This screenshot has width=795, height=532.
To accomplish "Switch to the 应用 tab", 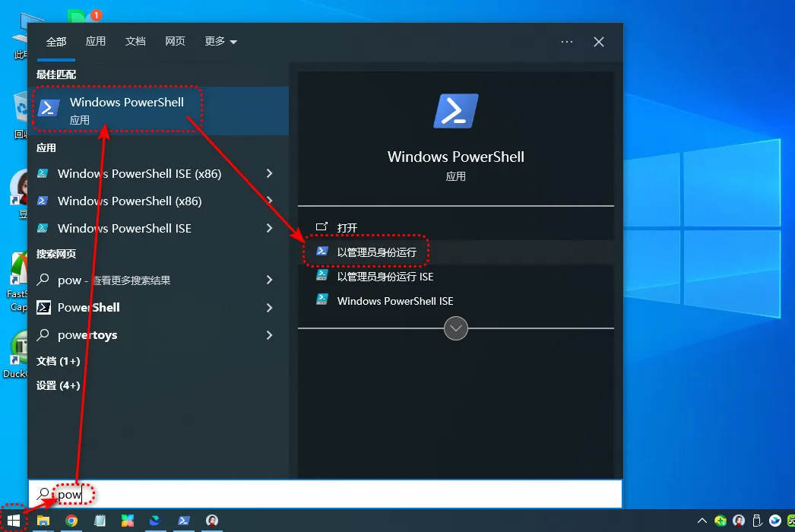I will tap(95, 41).
